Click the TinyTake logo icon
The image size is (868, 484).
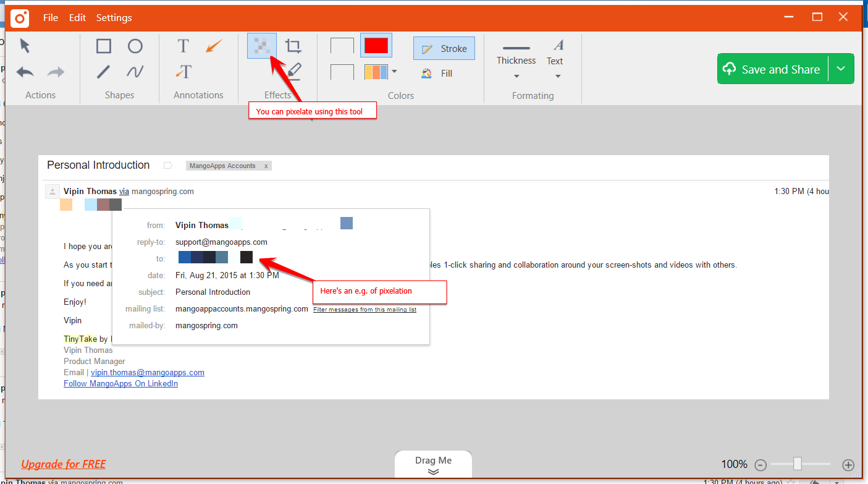tap(20, 18)
